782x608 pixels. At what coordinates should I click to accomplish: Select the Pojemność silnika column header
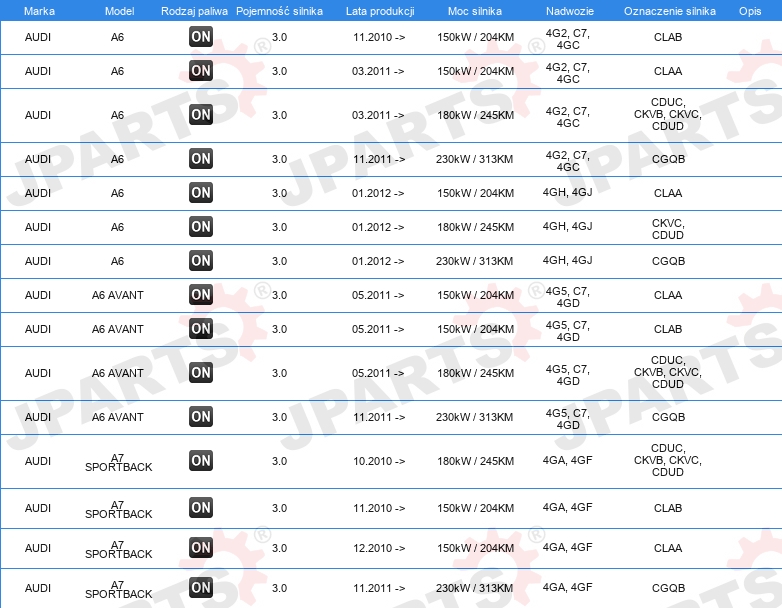point(279,11)
